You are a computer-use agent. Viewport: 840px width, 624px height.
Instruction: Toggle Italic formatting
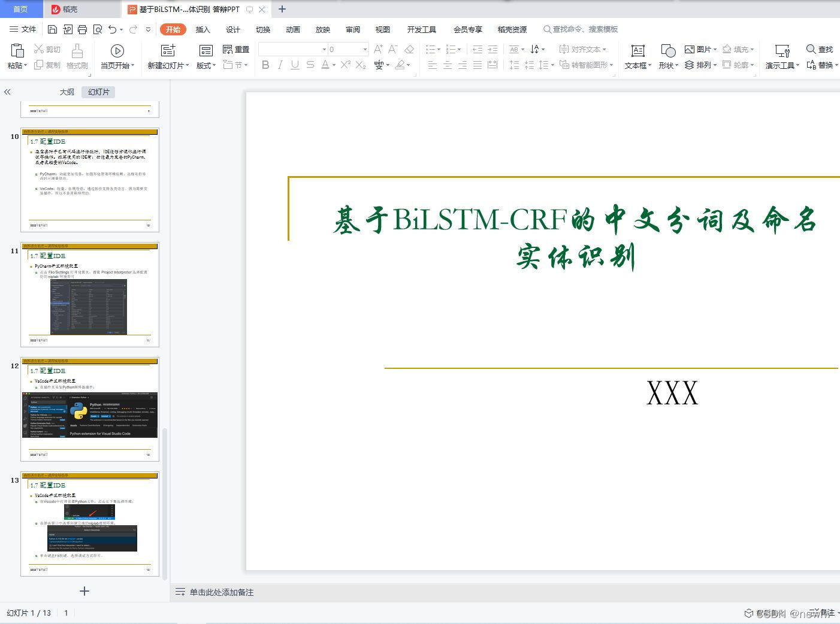coord(280,65)
